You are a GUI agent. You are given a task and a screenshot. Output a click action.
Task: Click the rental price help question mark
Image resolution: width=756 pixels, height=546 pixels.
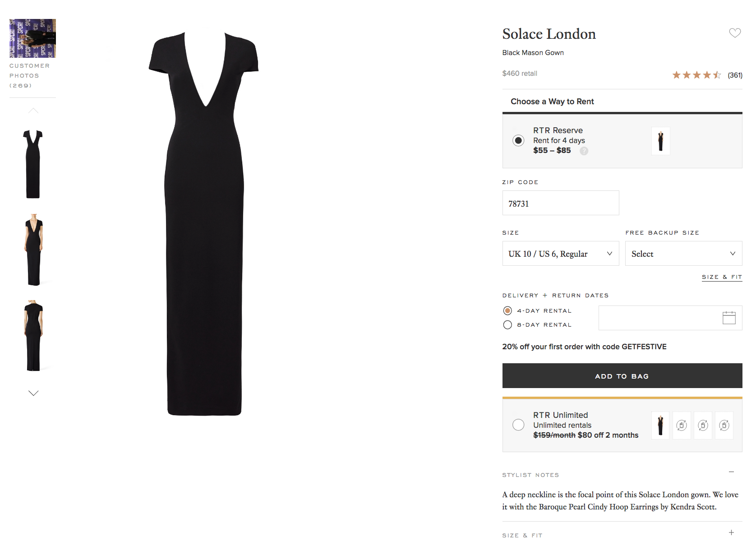click(584, 151)
